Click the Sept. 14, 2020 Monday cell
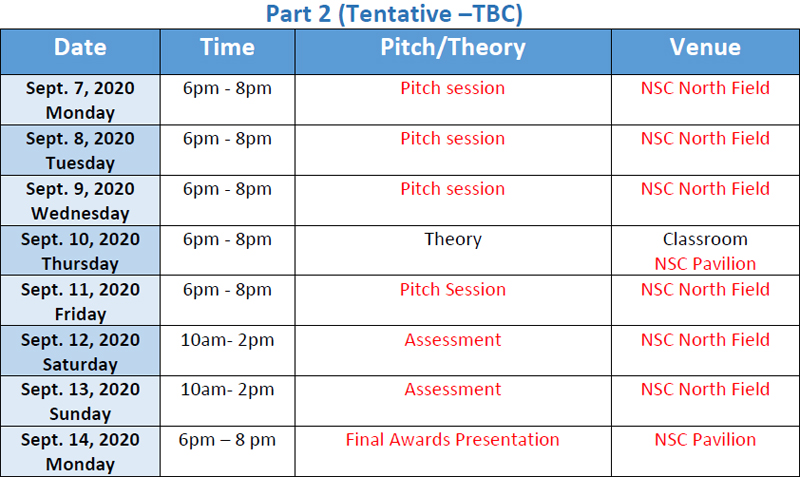The width and height of the screenshot is (800, 477). 80,452
